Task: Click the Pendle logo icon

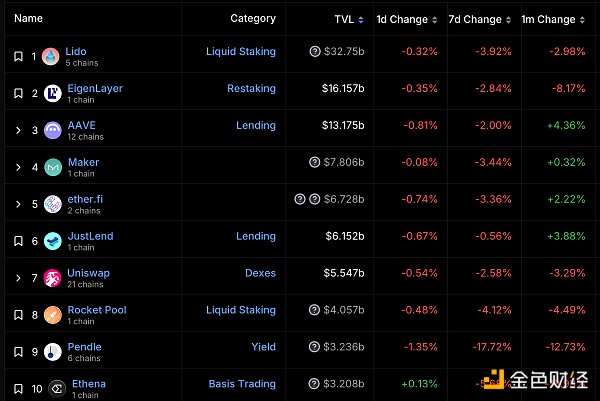Action: click(x=50, y=352)
